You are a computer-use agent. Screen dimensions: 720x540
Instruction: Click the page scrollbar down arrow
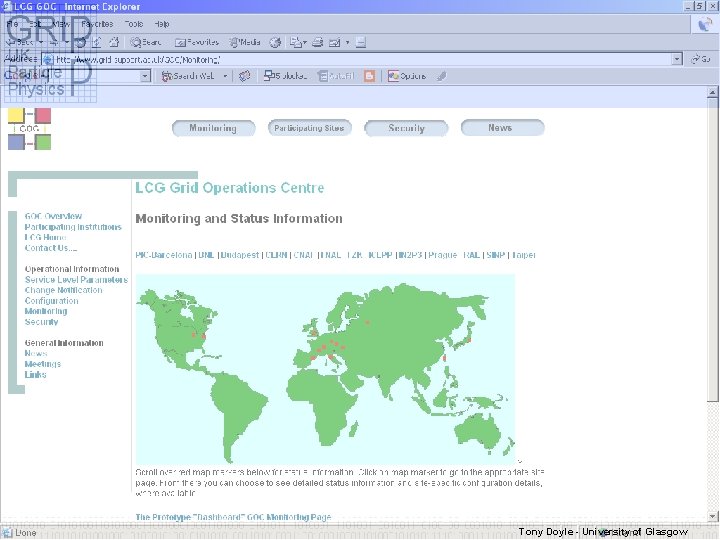tap(712, 516)
